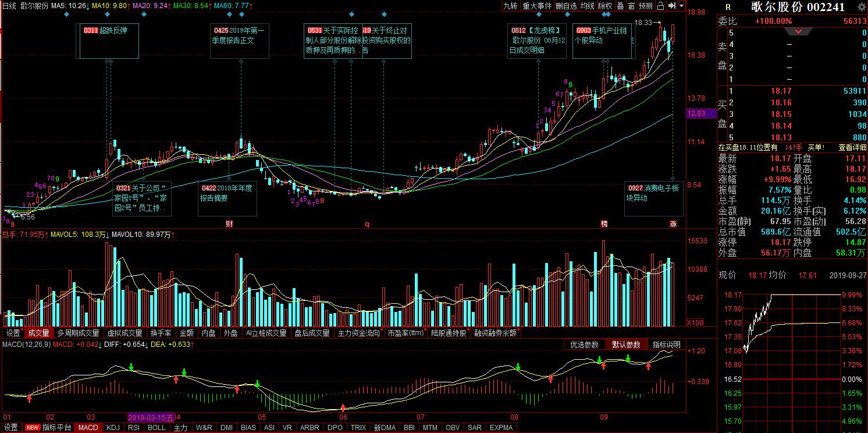The image size is (868, 433).
Task: Click the 财 financial report marker
Action: pyautogui.click(x=229, y=223)
